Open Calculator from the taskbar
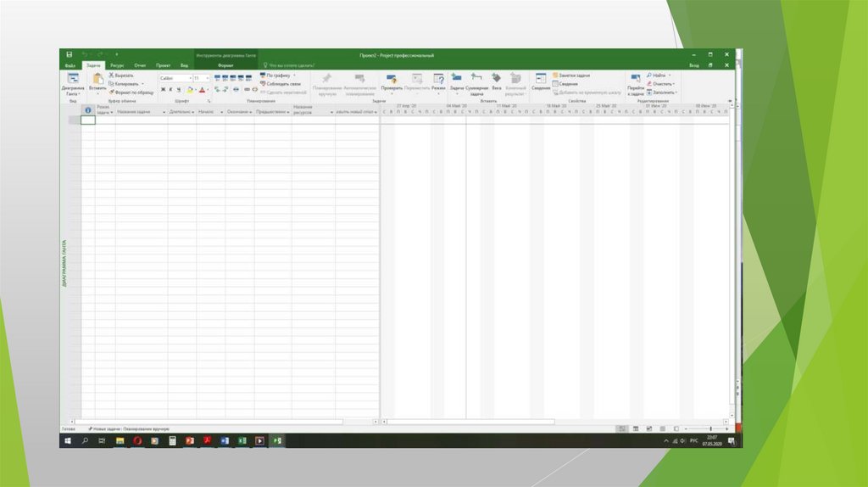 tap(172, 440)
